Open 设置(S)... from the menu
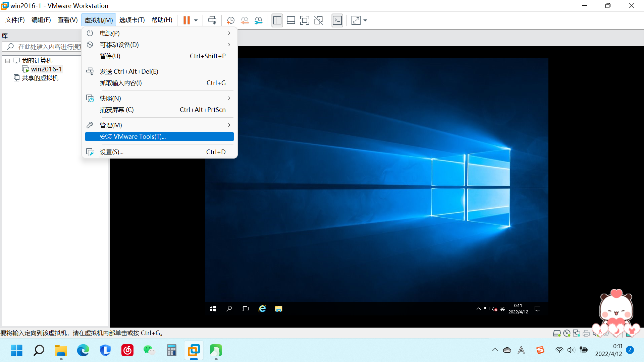 (x=159, y=152)
